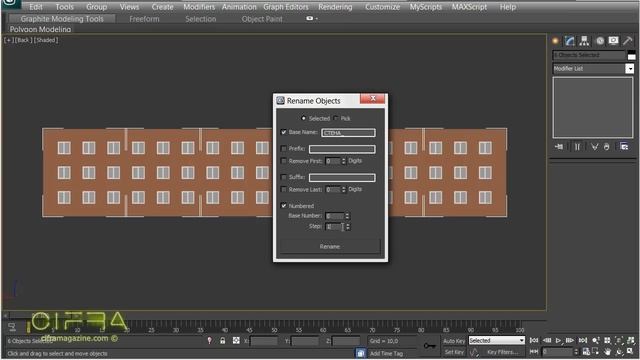Click the Time Tag icon beside Add Time Tag
This screenshot has width=640, height=360.
[360, 353]
